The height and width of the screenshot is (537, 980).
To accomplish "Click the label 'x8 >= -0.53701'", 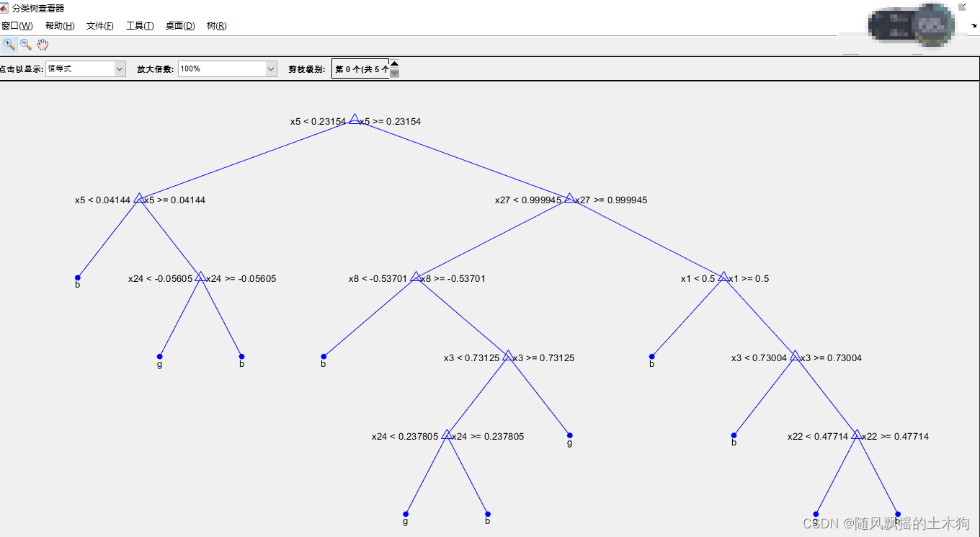I will pyautogui.click(x=454, y=279).
